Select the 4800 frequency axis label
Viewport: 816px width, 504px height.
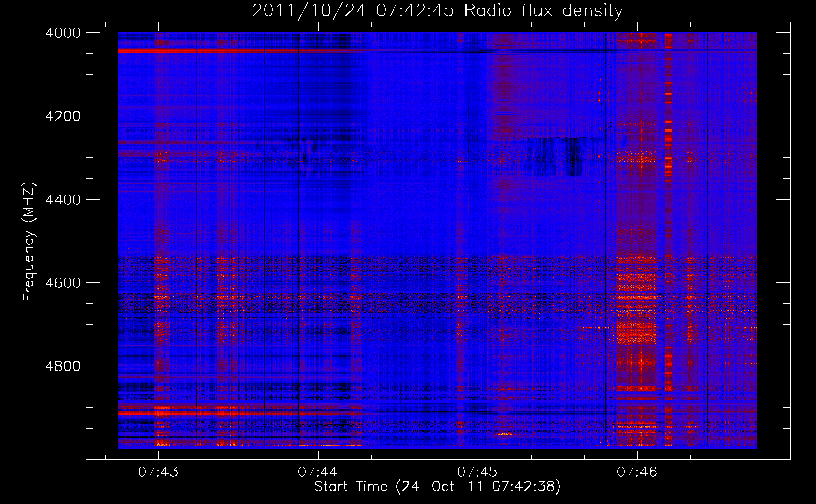tap(63, 366)
